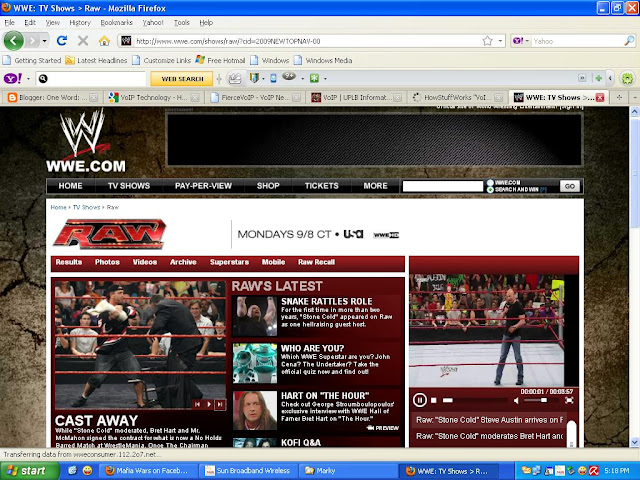Open Sun Broadband Wireless taskbar item

[x=249, y=471]
